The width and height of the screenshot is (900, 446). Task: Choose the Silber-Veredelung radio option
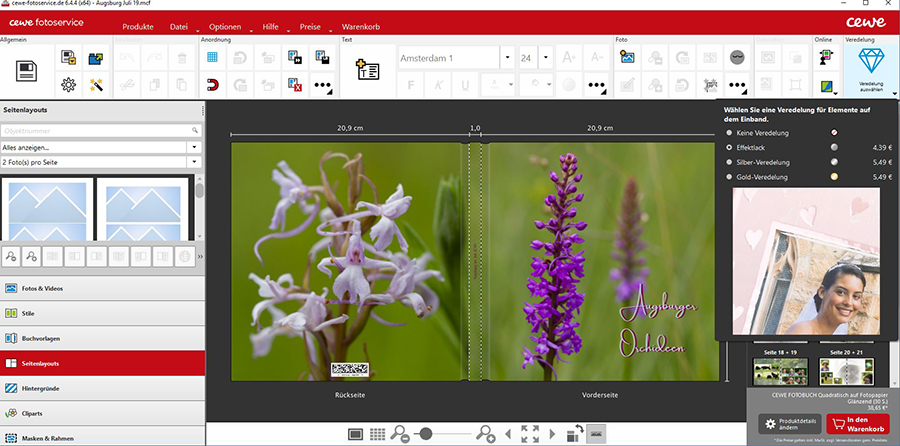pyautogui.click(x=729, y=162)
